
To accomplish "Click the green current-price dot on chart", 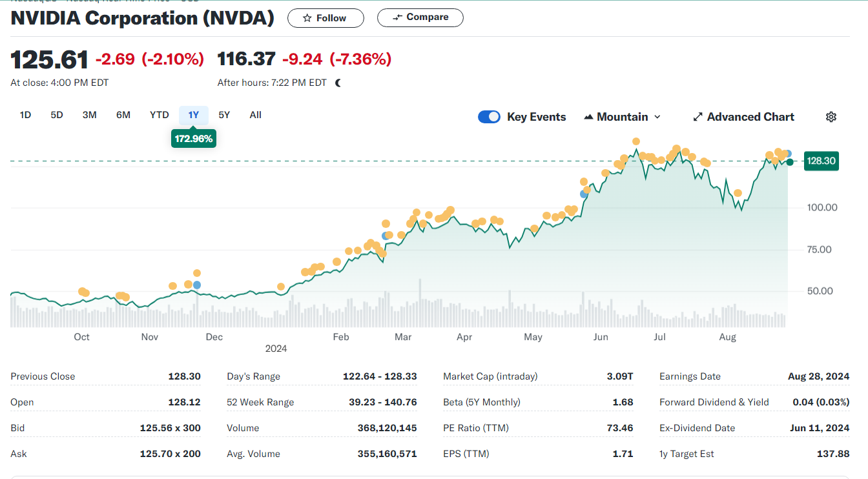I will coord(790,161).
